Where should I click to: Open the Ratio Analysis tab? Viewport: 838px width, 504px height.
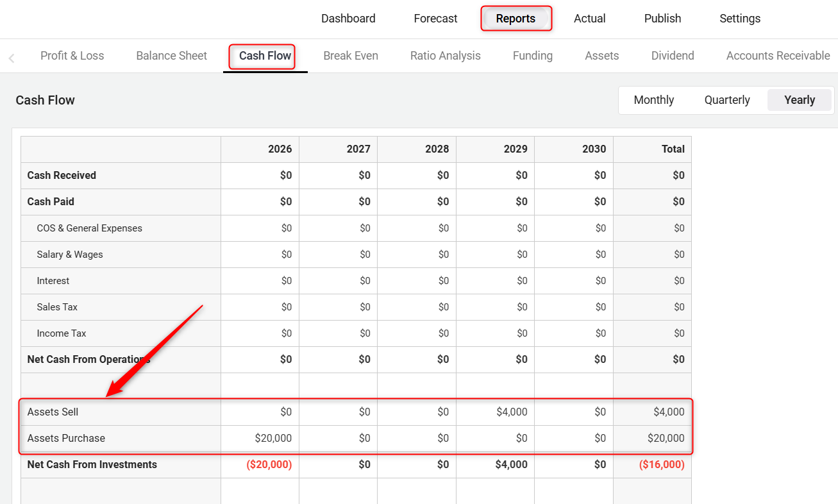pyautogui.click(x=446, y=56)
